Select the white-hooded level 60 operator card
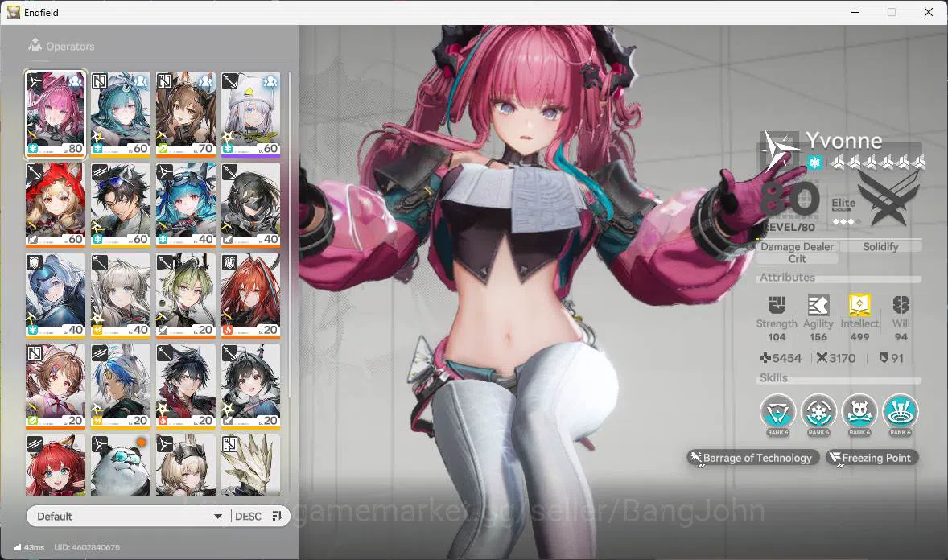The height and width of the screenshot is (560, 948). [251, 114]
